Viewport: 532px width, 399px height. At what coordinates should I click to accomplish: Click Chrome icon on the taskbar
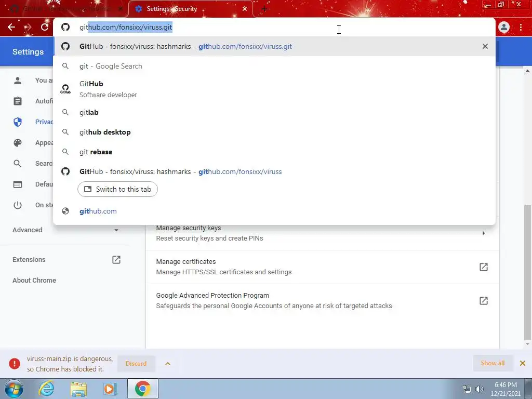[143, 389]
